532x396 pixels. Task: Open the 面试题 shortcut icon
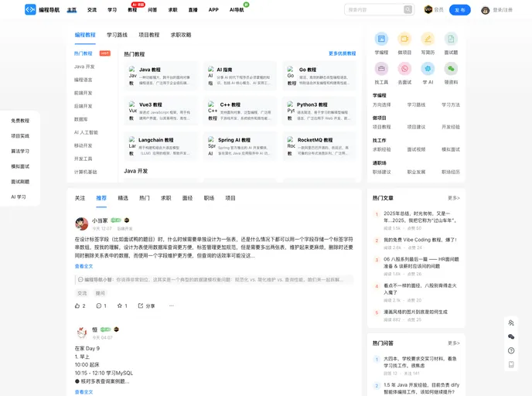click(451, 39)
